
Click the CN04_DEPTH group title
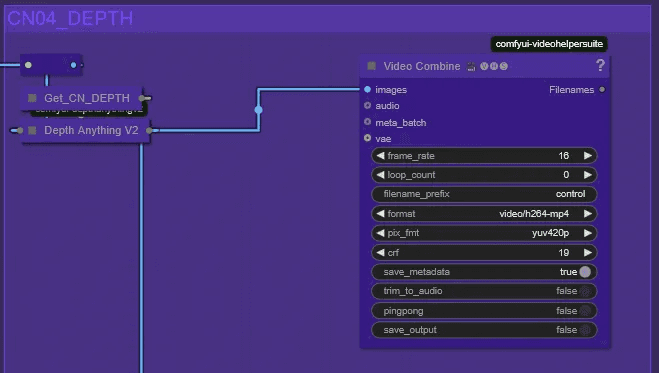tap(70, 18)
